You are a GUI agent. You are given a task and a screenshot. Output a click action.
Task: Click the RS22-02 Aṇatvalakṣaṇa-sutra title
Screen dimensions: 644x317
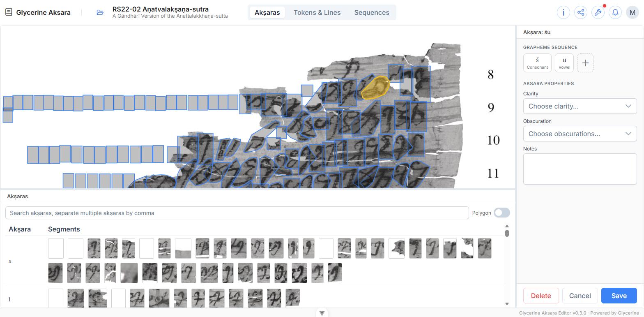pos(161,9)
